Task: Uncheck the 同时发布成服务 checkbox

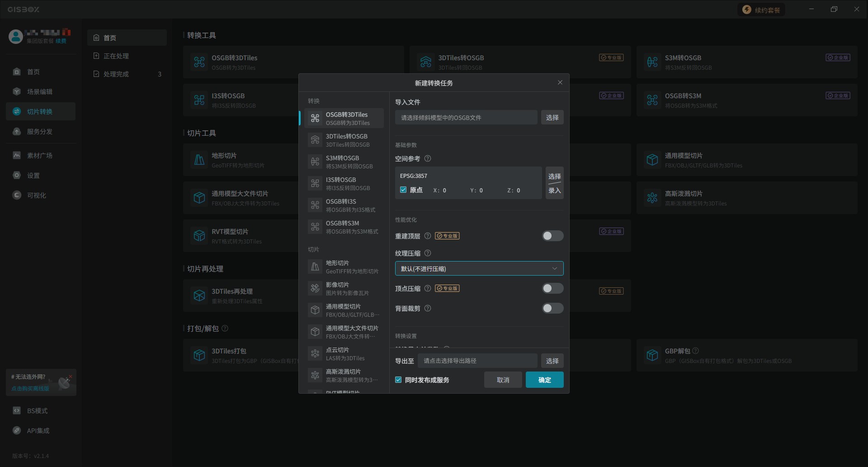Action: click(x=398, y=380)
